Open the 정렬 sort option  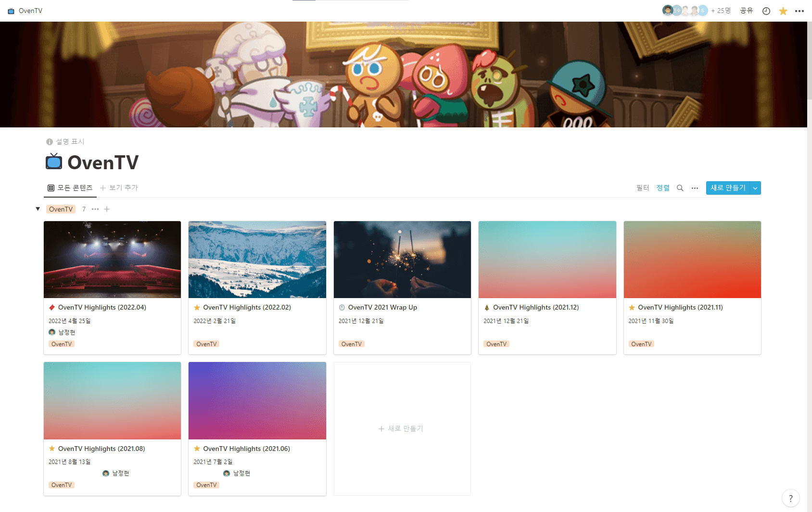tap(663, 188)
